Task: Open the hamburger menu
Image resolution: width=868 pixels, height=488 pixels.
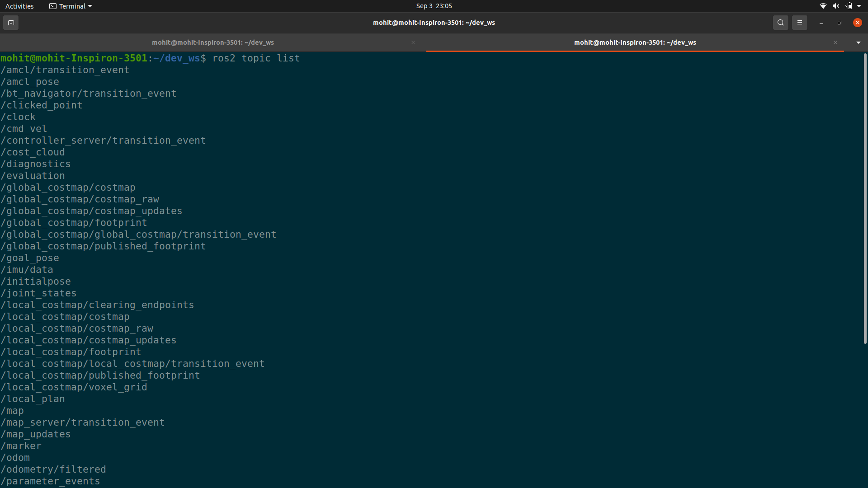Action: [799, 23]
